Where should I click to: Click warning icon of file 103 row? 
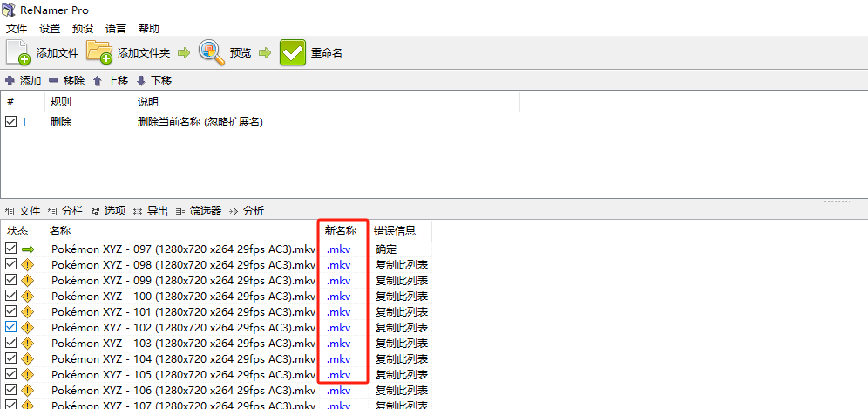click(28, 343)
